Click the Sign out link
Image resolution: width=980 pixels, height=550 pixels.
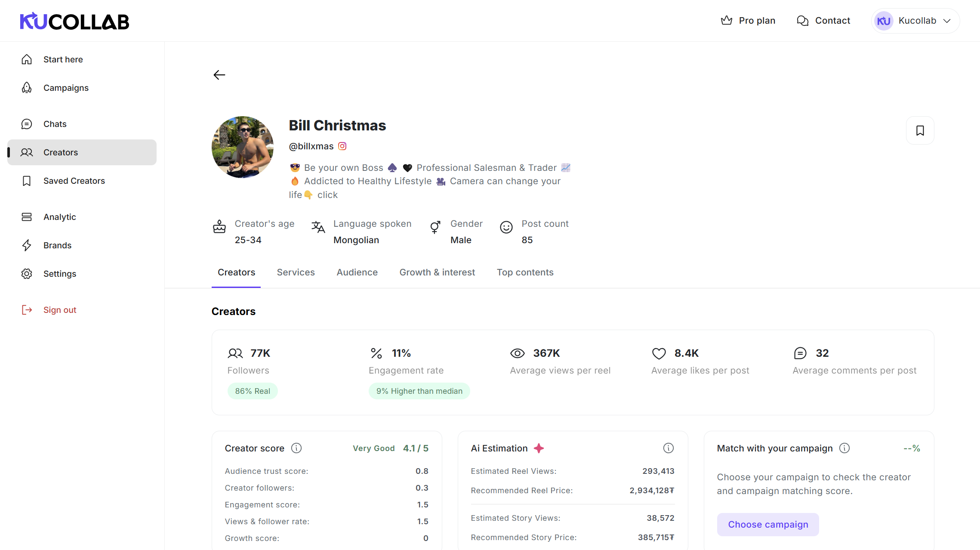(x=59, y=310)
